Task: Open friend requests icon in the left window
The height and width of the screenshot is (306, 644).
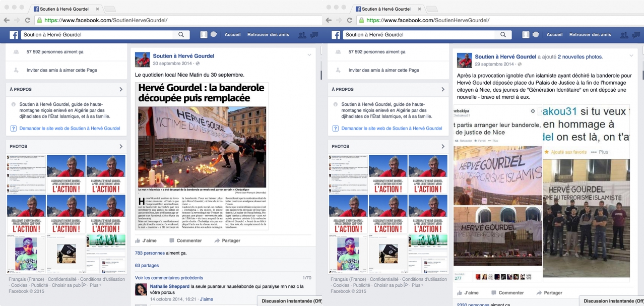Action: pyautogui.click(x=302, y=35)
